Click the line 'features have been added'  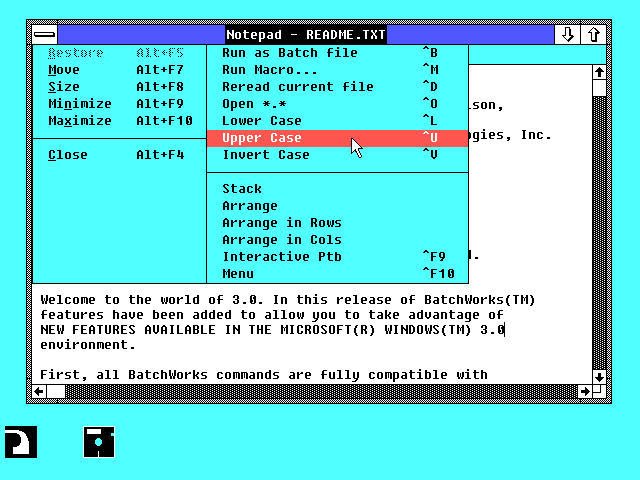coord(272,315)
